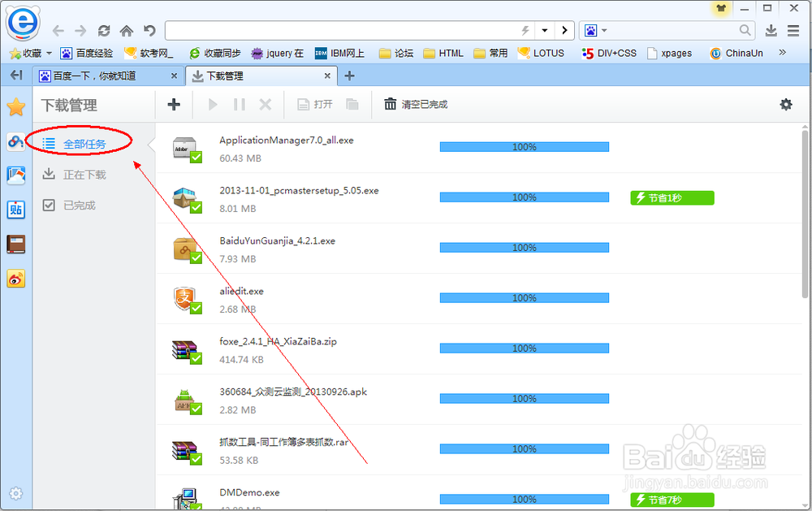Open the 软考网_ bookmark
Image resolution: width=812 pixels, height=511 pixels.
tap(149, 54)
